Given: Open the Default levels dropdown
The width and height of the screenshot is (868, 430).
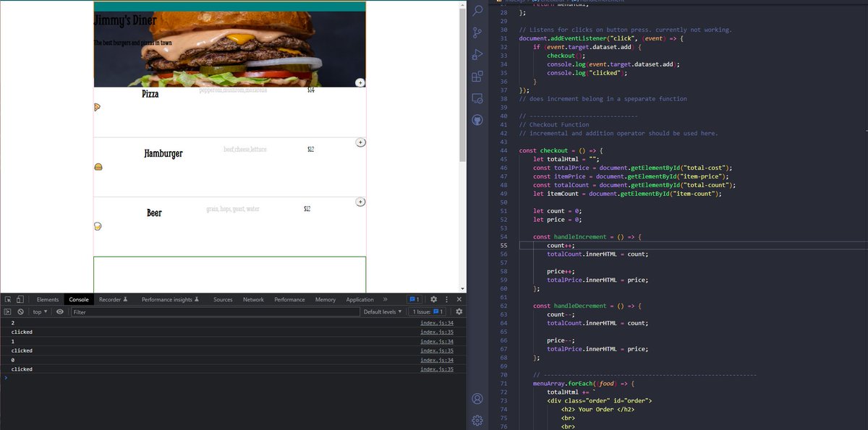Looking at the screenshot, I should pyautogui.click(x=383, y=311).
